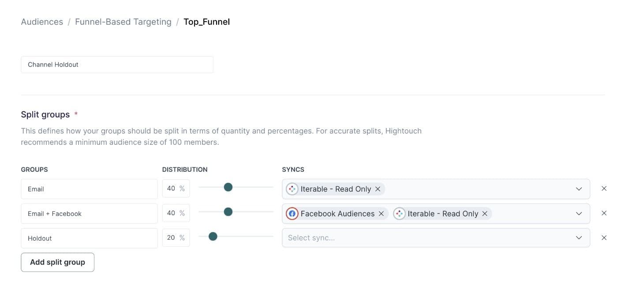The height and width of the screenshot is (302, 644).
Task: Open the Select sync dropdown for Holdout
Action: click(579, 238)
